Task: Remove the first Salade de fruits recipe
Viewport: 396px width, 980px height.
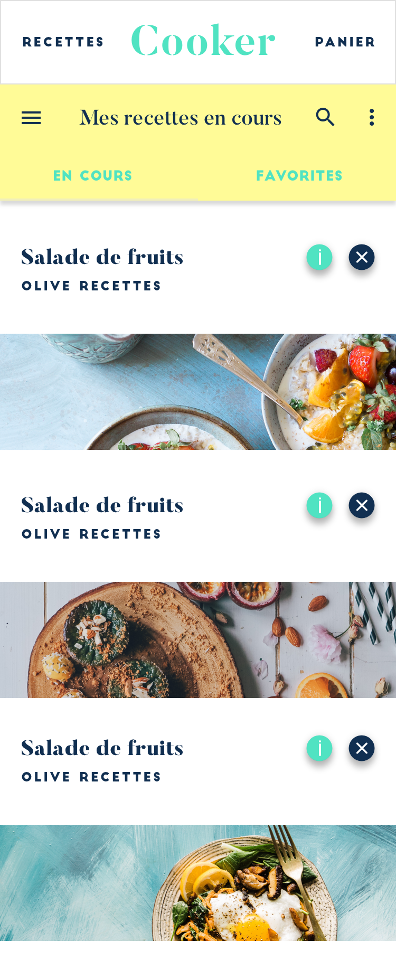Action: 362,257
